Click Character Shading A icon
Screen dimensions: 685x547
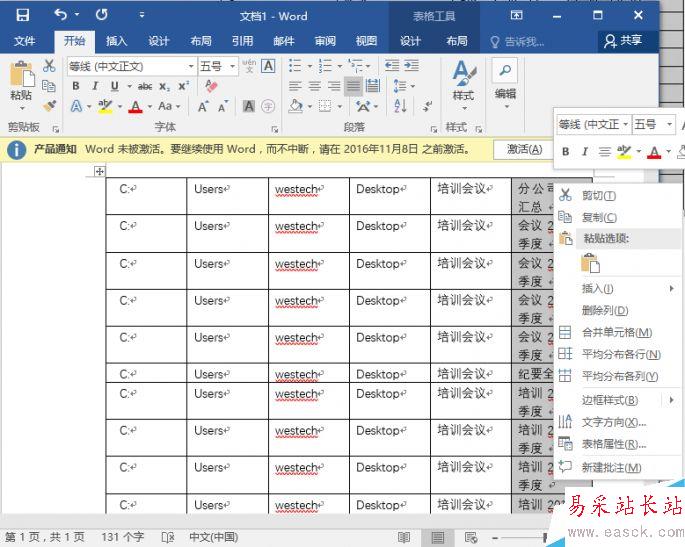coord(249,106)
